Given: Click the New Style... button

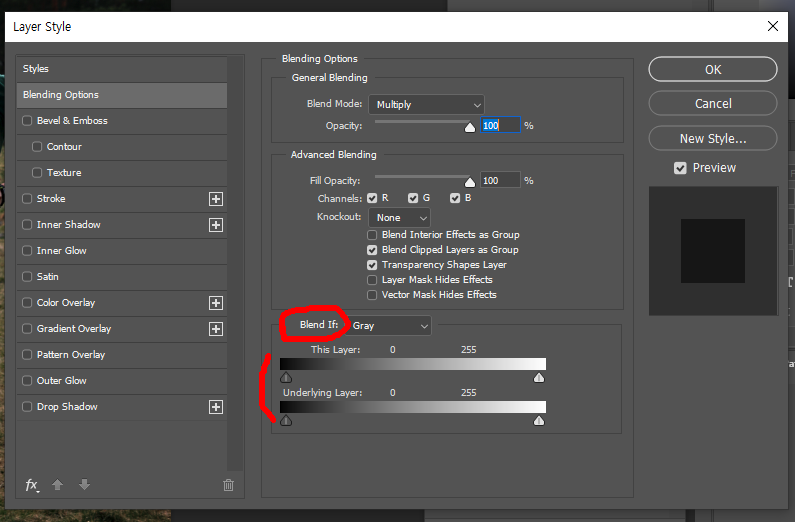Looking at the screenshot, I should pos(713,138).
